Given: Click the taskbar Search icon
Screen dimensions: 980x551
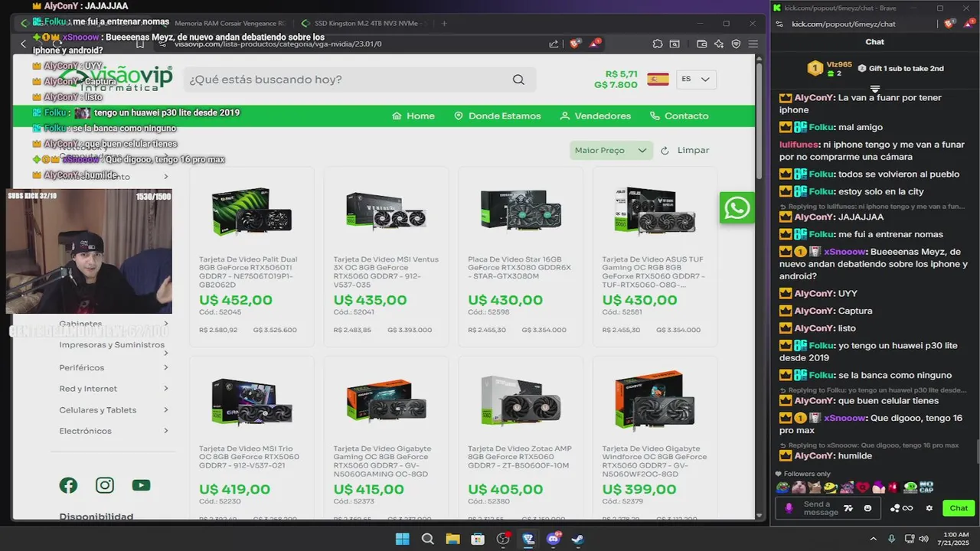Looking at the screenshot, I should (427, 539).
